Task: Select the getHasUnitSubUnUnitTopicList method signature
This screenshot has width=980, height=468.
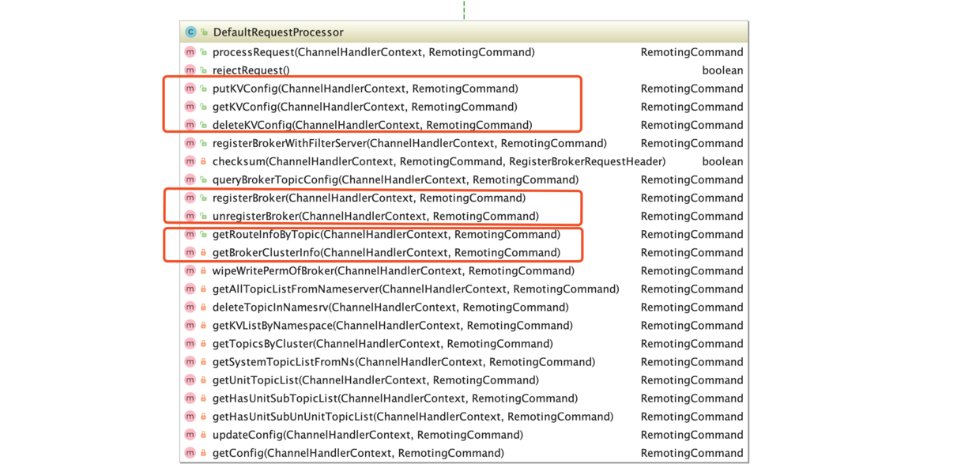Action: 413,416
